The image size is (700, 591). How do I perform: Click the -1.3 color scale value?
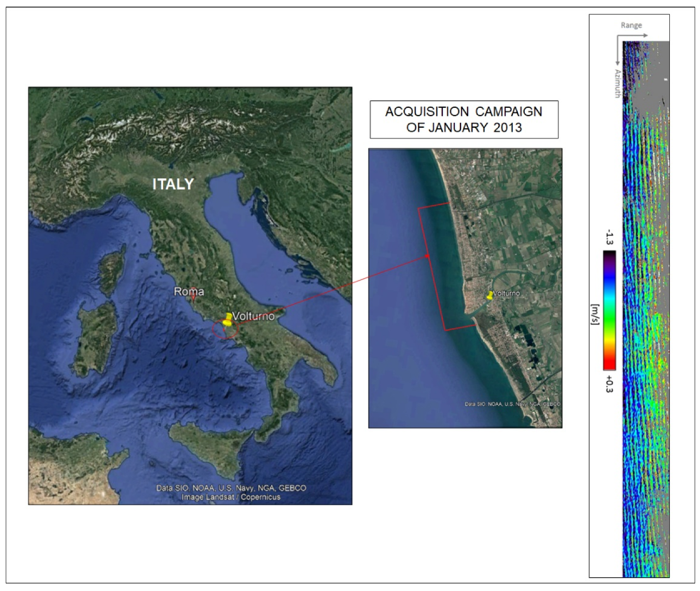click(609, 237)
